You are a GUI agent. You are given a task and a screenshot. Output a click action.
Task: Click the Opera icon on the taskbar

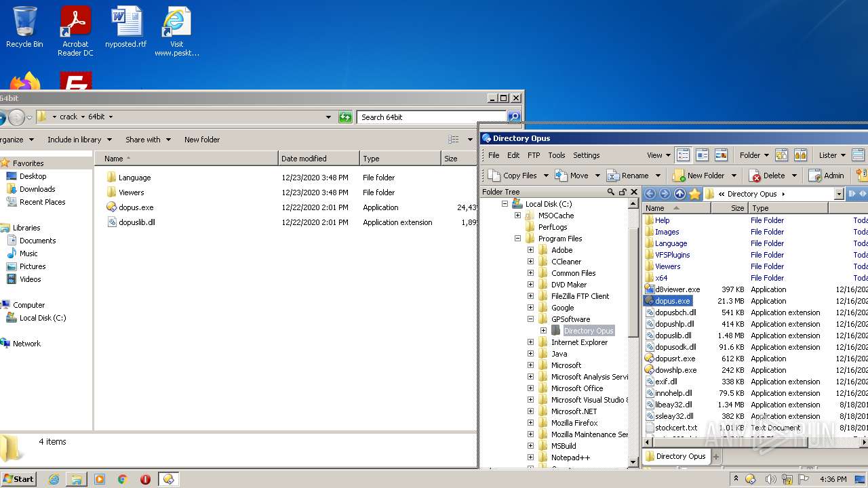coord(145,479)
